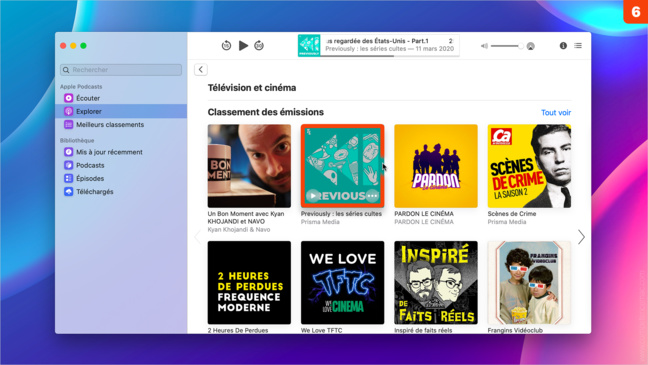Click 2 Heures De Perdues title text
Viewport: 648px width, 365px height.
tap(238, 330)
